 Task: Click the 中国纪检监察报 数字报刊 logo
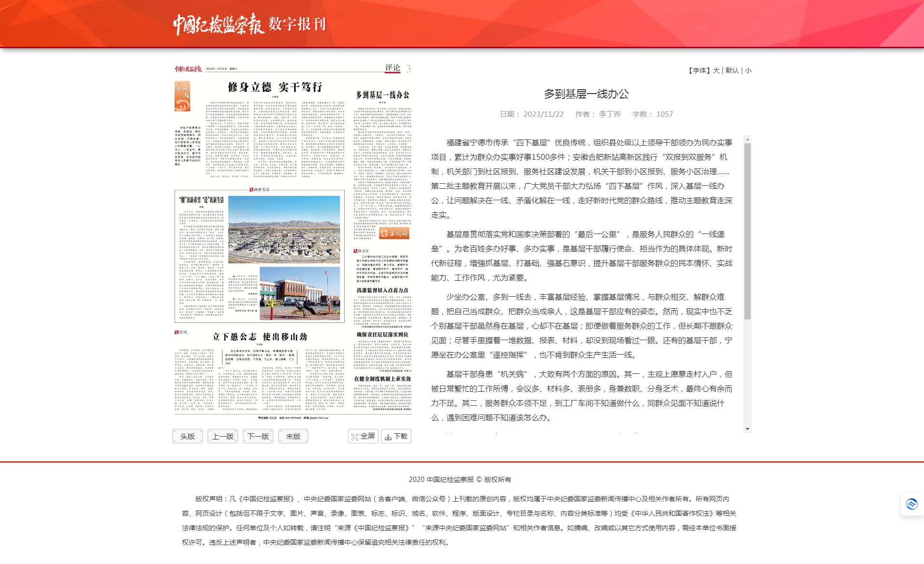coord(249,24)
